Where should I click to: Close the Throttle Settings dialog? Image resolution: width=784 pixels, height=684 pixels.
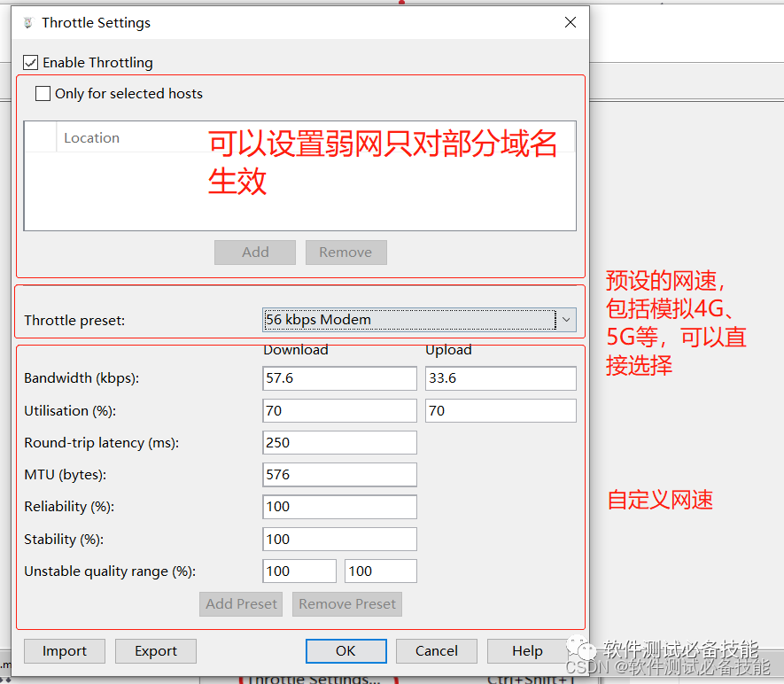[x=570, y=22]
